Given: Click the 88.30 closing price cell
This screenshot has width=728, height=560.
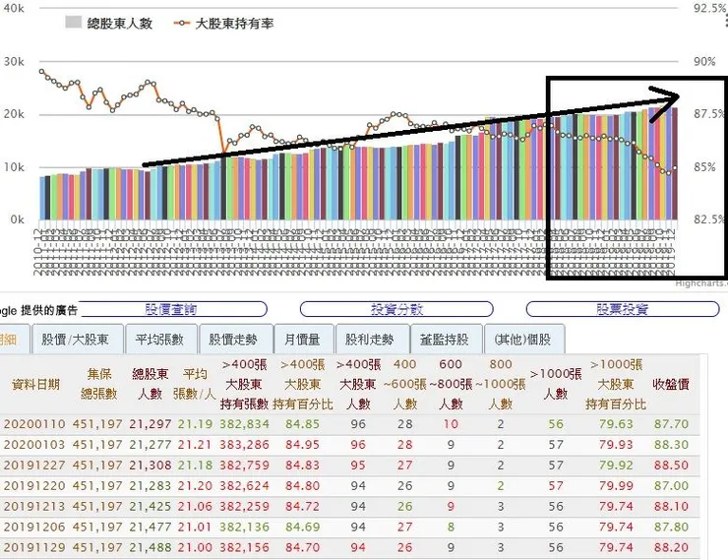Looking at the screenshot, I should [671, 445].
